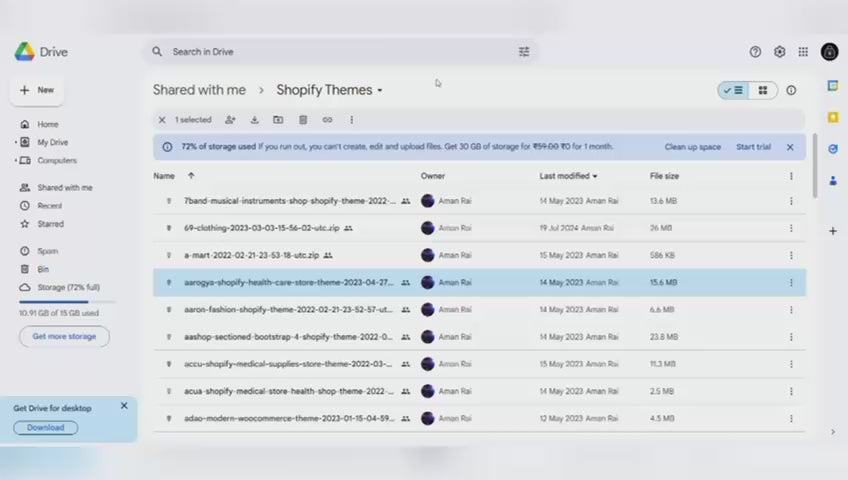
Task: Sort by Name column header
Action: click(x=164, y=176)
